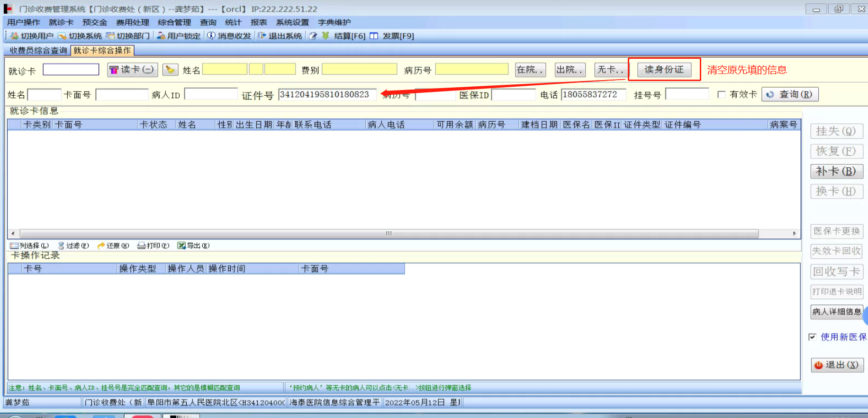Click the yellow 费别 field
The height and width of the screenshot is (418, 868).
click(x=360, y=70)
